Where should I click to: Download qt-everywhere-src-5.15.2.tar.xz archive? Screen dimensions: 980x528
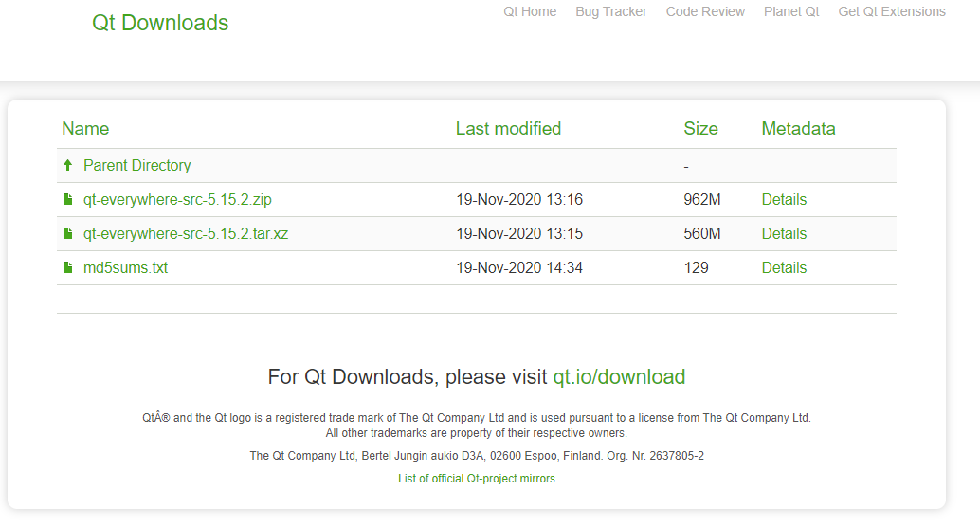pos(186,234)
